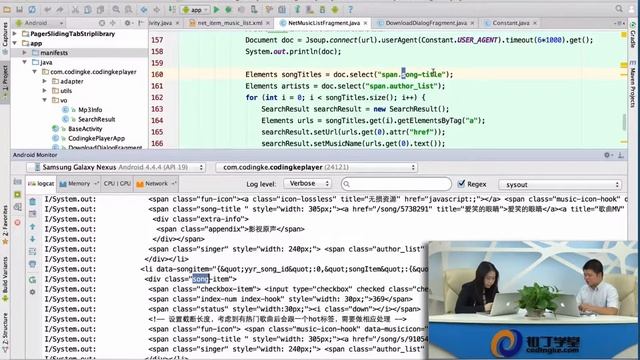The height and width of the screenshot is (360, 640).
Task: Navigate Back with the left arrow icon
Action: pyautogui.click(x=144, y=9)
